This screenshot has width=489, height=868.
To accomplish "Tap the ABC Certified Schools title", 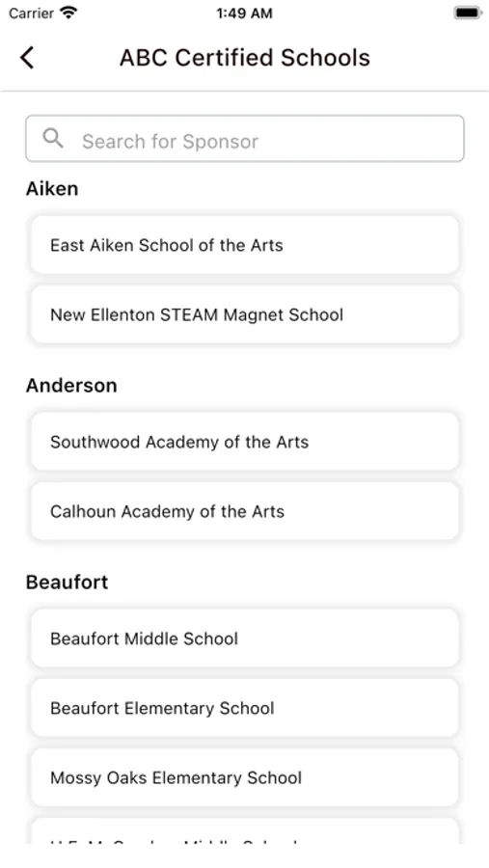I will coord(245,58).
